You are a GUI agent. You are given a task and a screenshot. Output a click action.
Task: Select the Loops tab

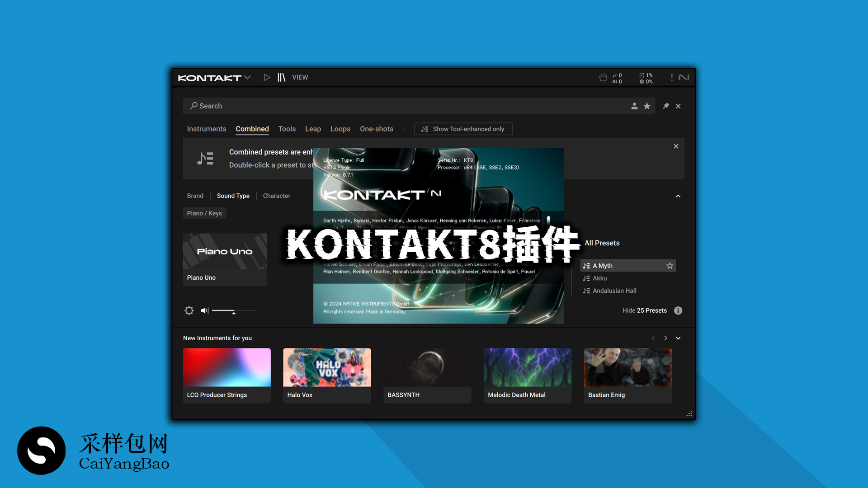[x=340, y=129]
